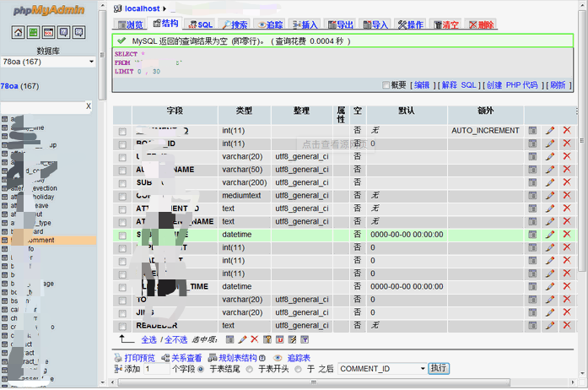Click 全选 check all link
588x390 pixels.
(x=148, y=339)
